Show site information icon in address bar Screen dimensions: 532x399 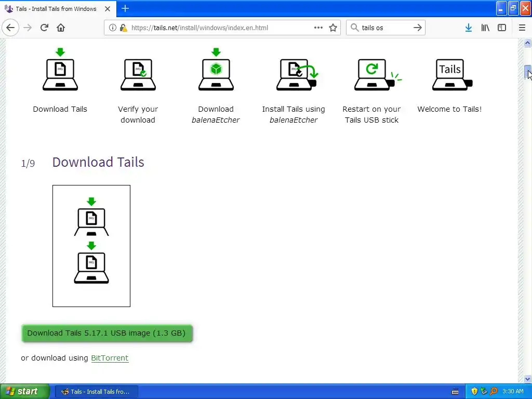pyautogui.click(x=113, y=28)
